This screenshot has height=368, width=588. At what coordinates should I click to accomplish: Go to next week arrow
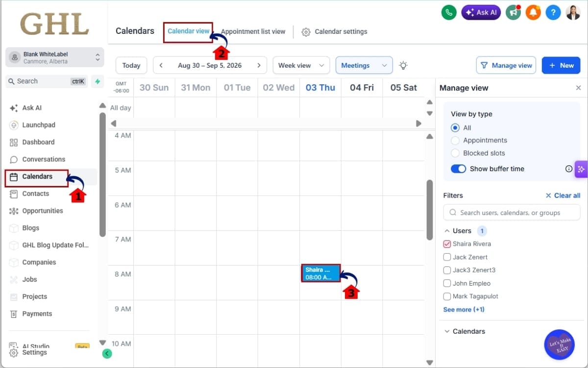pyautogui.click(x=259, y=65)
